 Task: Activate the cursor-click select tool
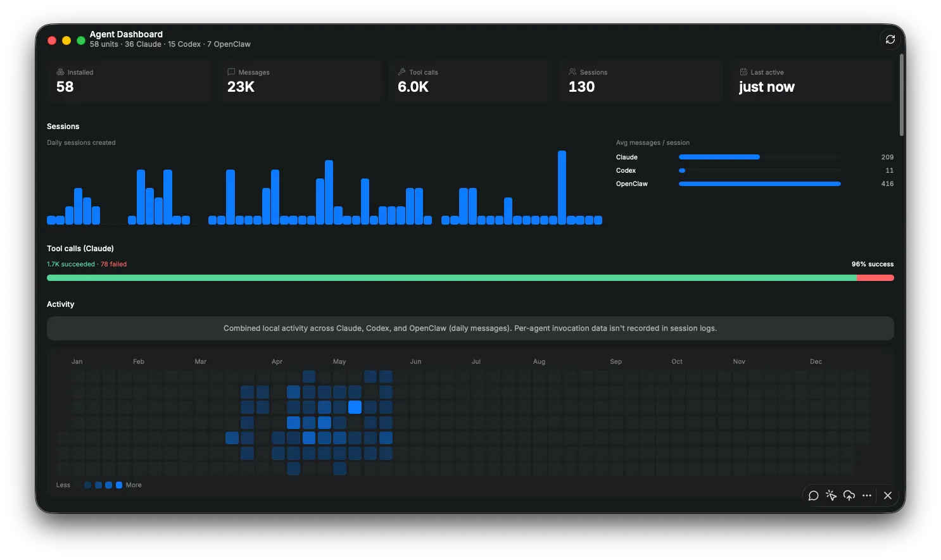click(831, 495)
